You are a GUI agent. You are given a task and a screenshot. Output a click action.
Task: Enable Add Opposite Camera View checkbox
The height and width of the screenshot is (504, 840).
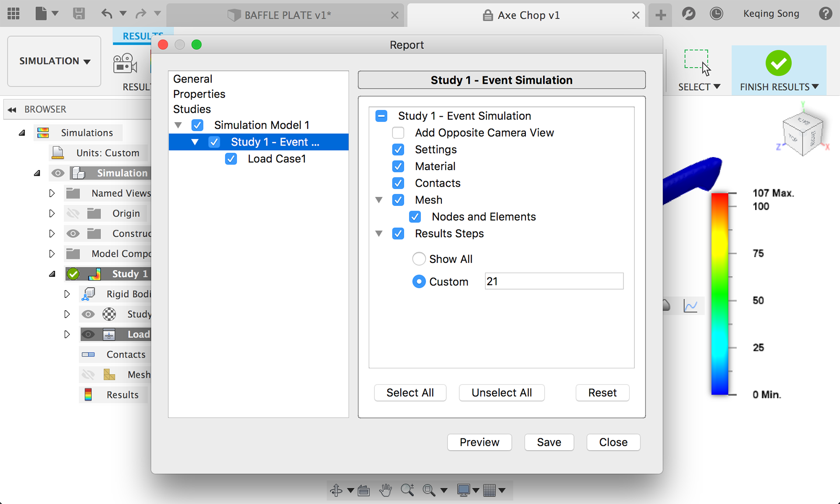click(398, 133)
